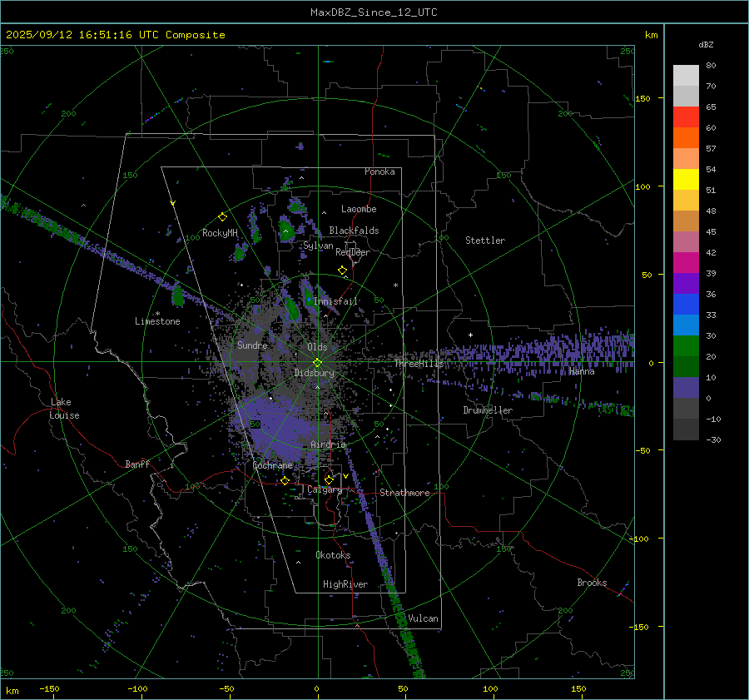Select the yellow swatch between 54 and 51 dBZ
Viewport: 749px width, 700px height.
[x=686, y=179]
